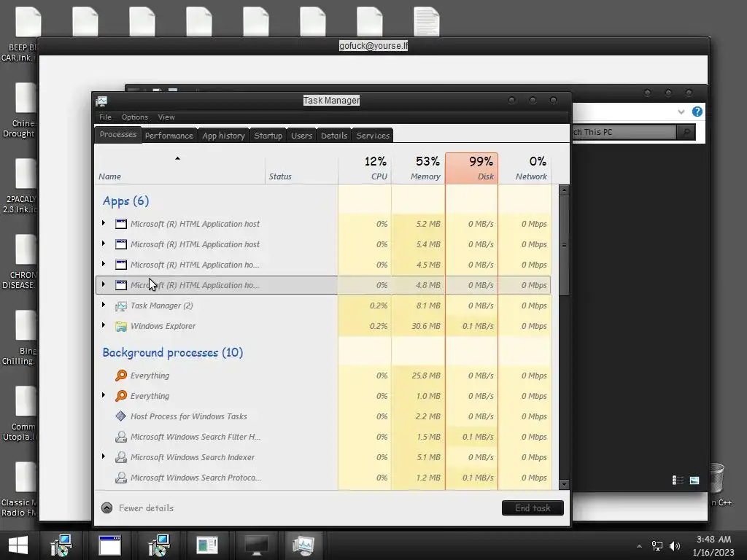Switch to the Services tab
The height and width of the screenshot is (560, 747).
373,136
